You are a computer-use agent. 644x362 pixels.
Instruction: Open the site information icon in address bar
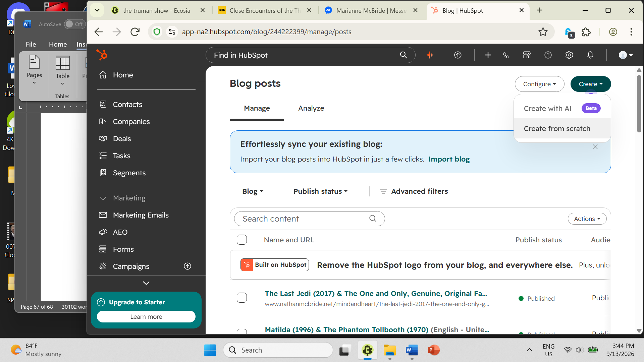(x=172, y=32)
